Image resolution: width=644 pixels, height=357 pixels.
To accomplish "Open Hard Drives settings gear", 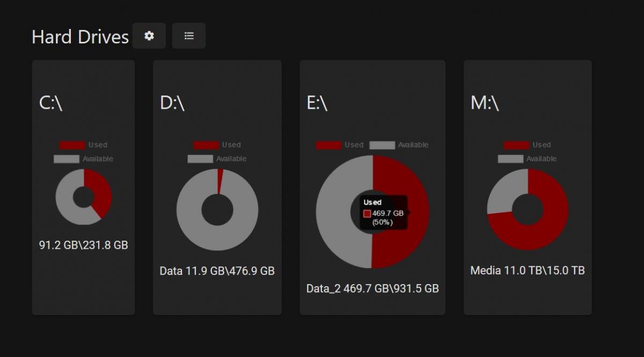I will click(149, 36).
